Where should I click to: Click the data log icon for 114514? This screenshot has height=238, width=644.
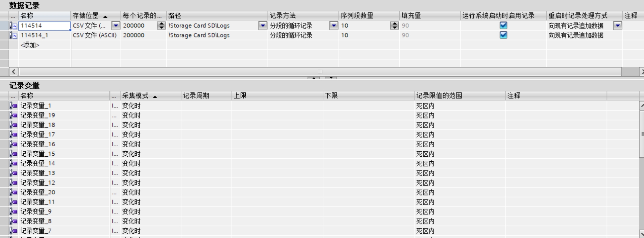pos(13,26)
